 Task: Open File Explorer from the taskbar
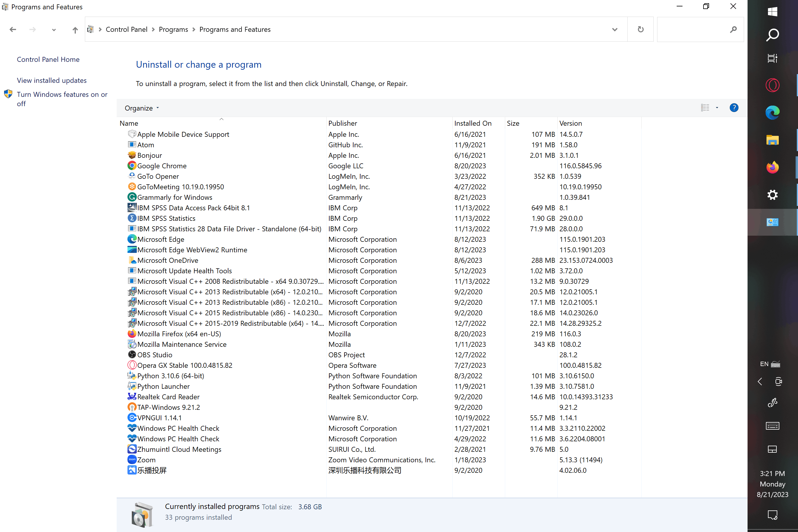point(772,140)
